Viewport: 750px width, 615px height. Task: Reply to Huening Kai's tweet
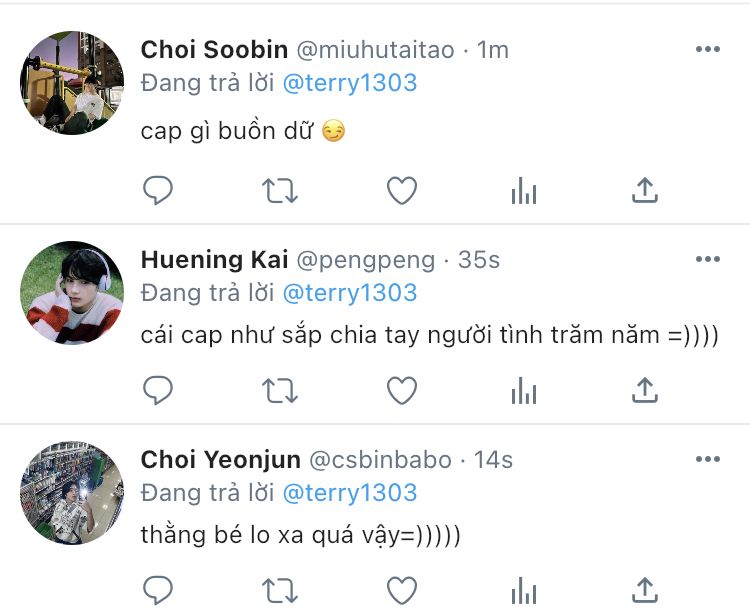[x=158, y=390]
